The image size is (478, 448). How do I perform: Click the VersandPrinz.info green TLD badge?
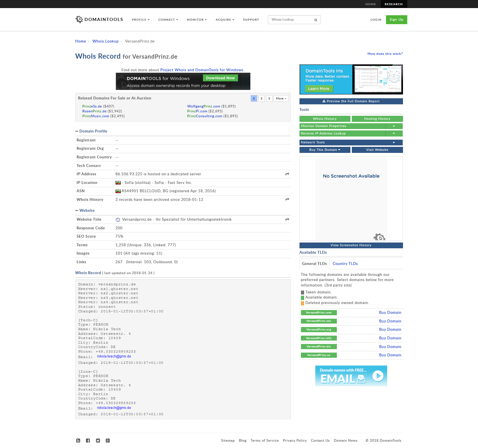point(318,338)
